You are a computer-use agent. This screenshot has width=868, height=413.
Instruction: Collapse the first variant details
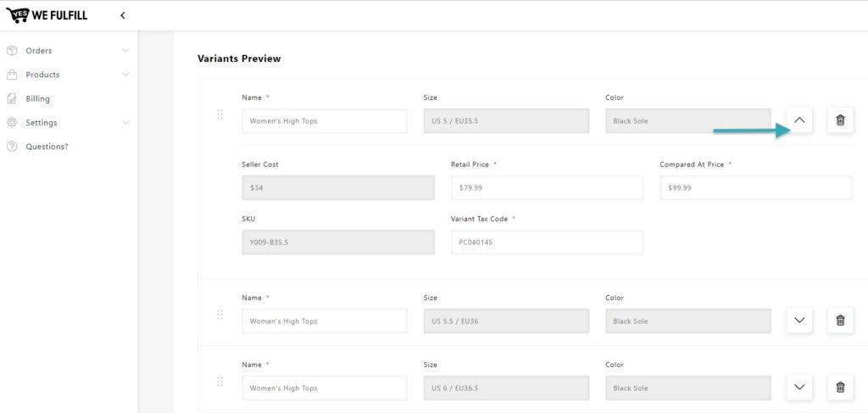point(799,120)
